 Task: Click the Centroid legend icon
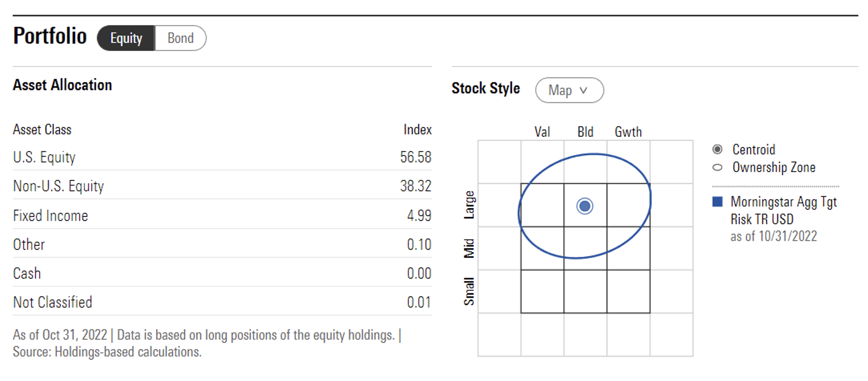[717, 149]
